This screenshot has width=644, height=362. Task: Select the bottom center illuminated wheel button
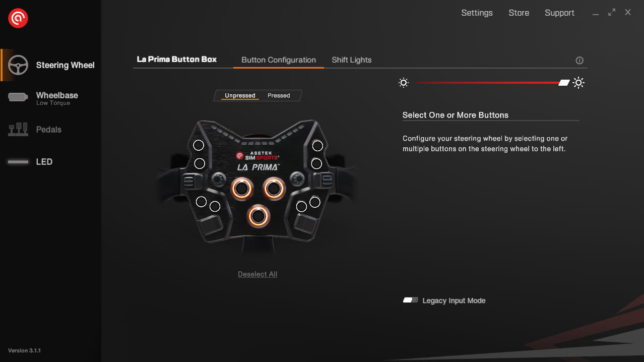click(x=258, y=216)
